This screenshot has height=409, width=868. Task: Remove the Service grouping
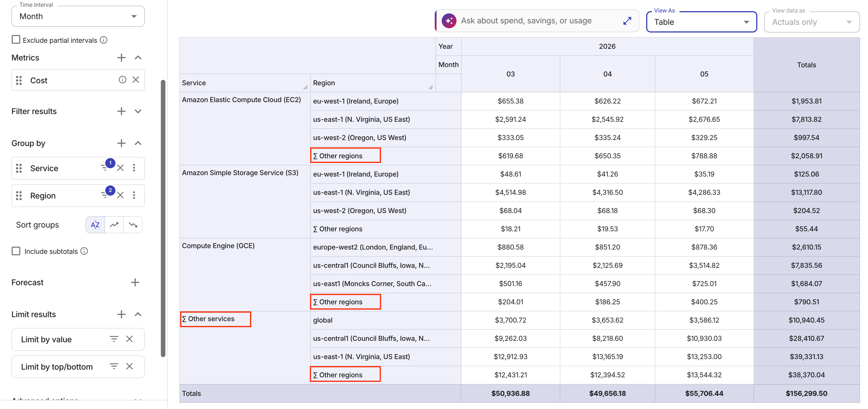tap(120, 168)
